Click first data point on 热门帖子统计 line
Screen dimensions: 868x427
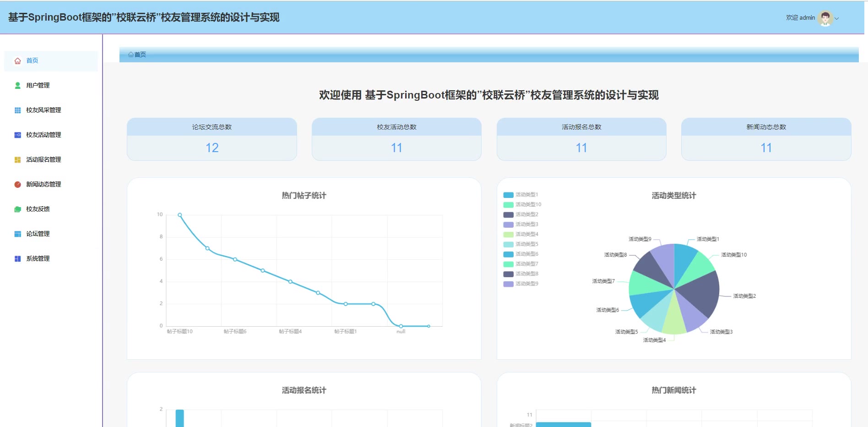point(180,215)
